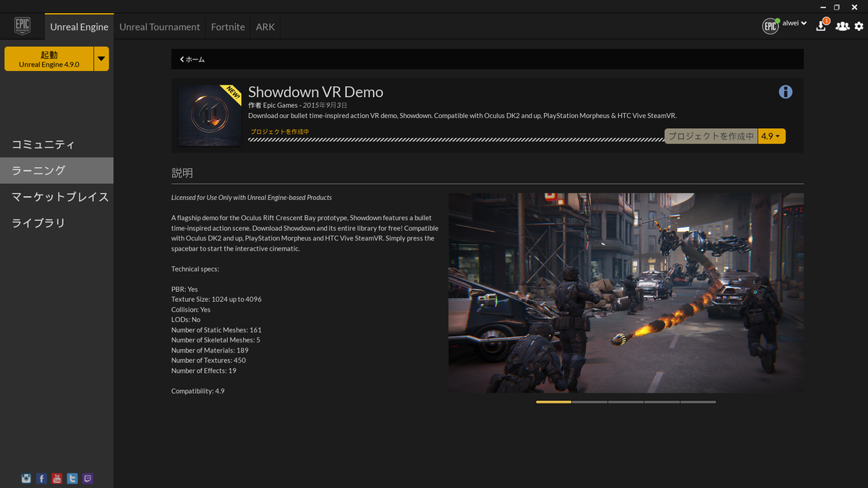Open the Twitch social link icon
This screenshot has width=868, height=488.
click(x=88, y=479)
